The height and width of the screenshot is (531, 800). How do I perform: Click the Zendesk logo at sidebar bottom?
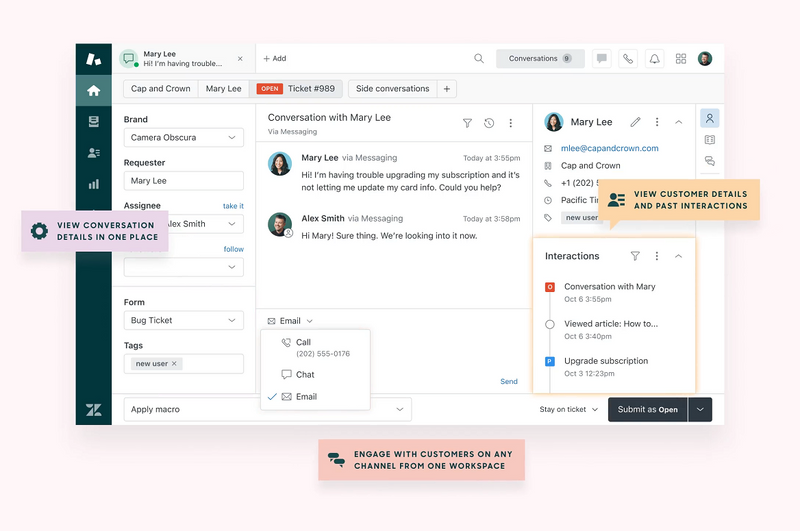point(93,410)
